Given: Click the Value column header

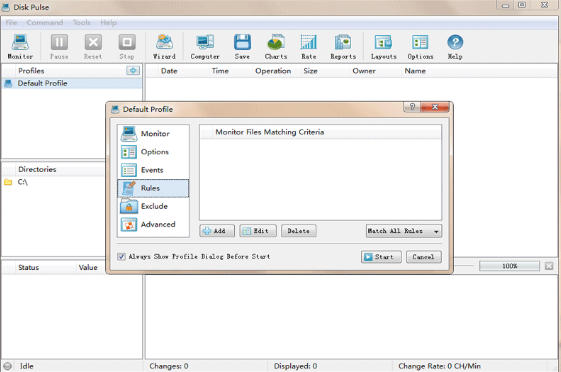Looking at the screenshot, I should [x=88, y=268].
